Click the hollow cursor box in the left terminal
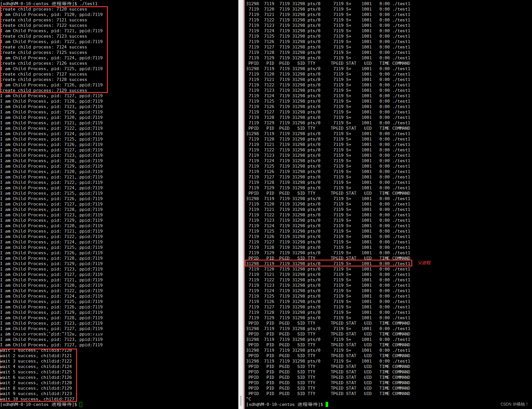532x409 pixels. pyautogui.click(x=81, y=404)
